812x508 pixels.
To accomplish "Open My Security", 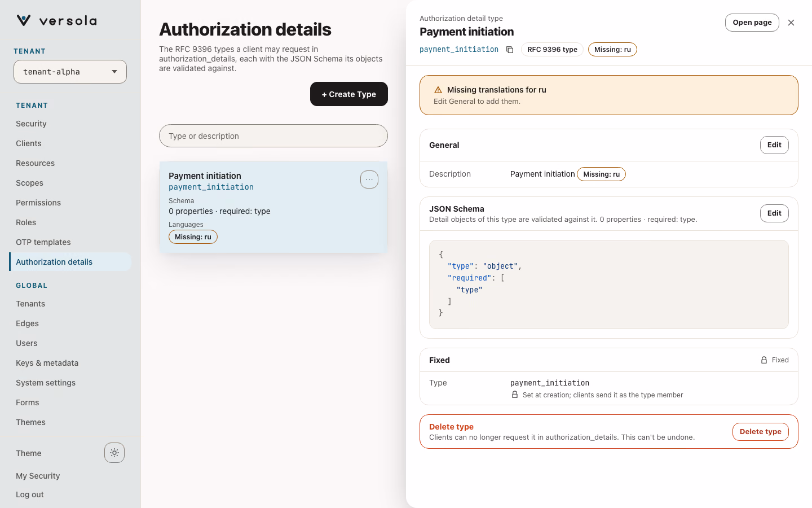I will click(38, 476).
